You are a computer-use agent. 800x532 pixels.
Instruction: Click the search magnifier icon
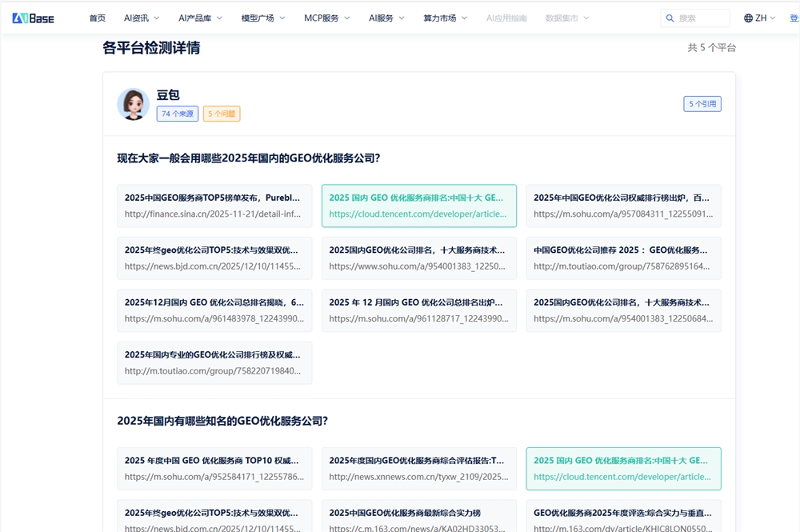669,18
